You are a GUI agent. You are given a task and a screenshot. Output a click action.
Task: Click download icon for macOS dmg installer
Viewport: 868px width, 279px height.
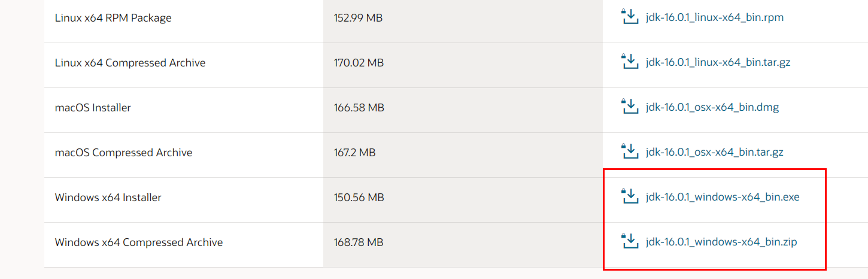pyautogui.click(x=630, y=107)
